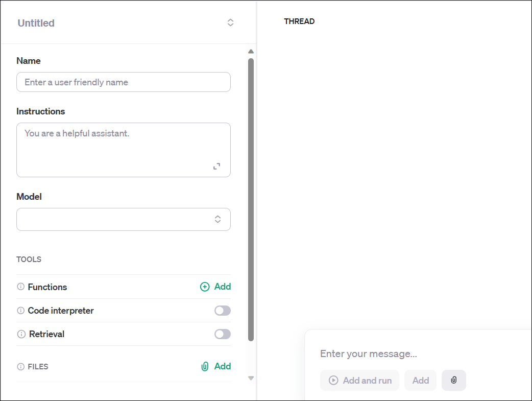Click the Files info icon
This screenshot has width=532, height=401.
21,367
